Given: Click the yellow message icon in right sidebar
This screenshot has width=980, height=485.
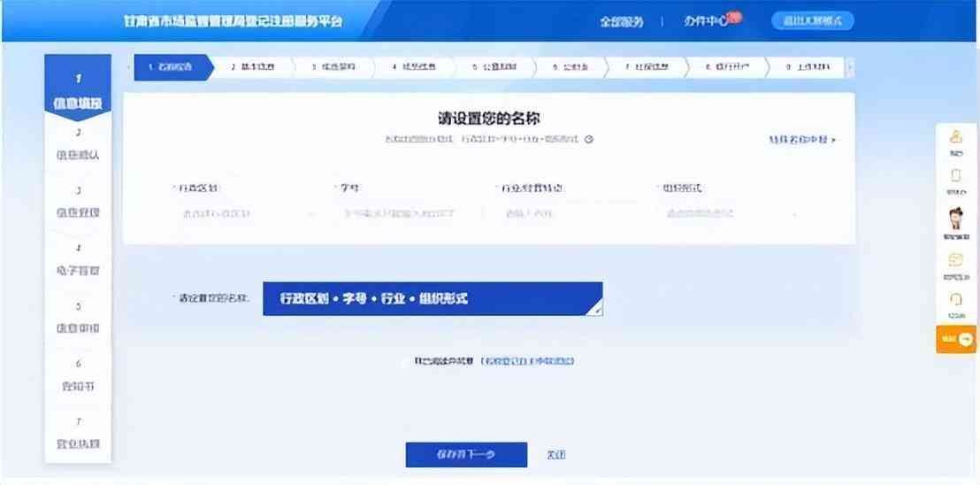Looking at the screenshot, I should click(x=955, y=258).
